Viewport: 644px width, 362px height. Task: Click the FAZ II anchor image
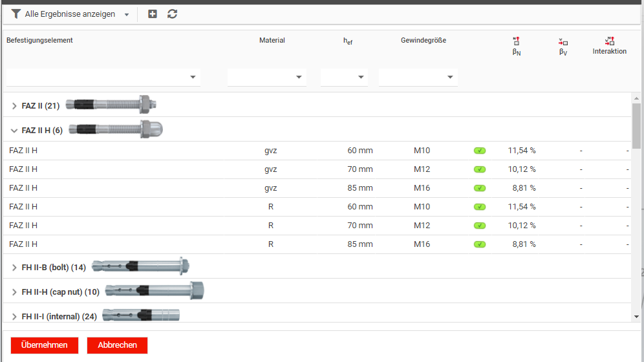111,105
